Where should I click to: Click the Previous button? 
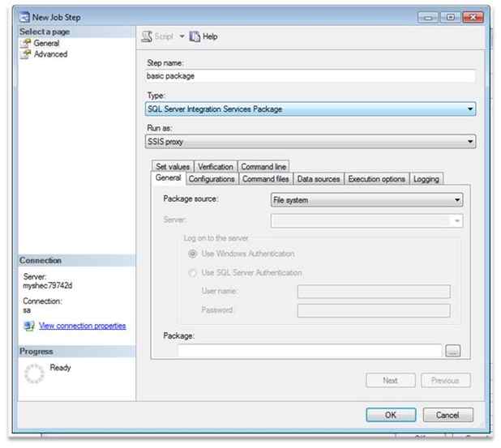445,380
